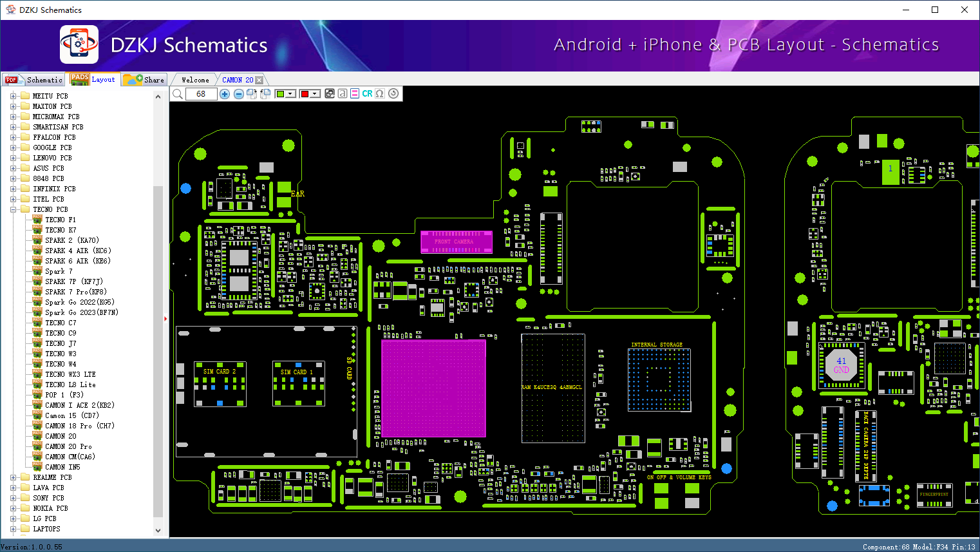The image size is (980, 552).
Task: Click the DZKJ Schematics app logo in banner
Action: pyautogui.click(x=79, y=44)
